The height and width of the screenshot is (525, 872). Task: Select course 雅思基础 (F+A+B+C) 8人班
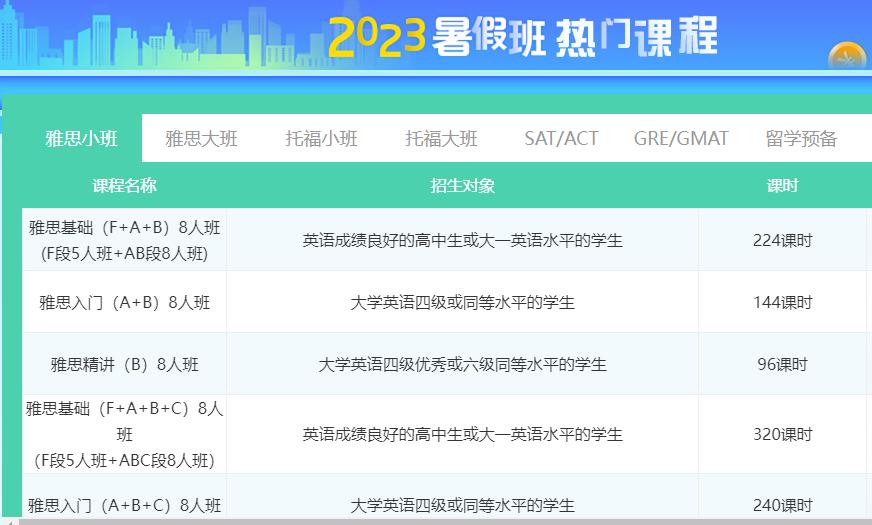pyautogui.click(x=125, y=434)
